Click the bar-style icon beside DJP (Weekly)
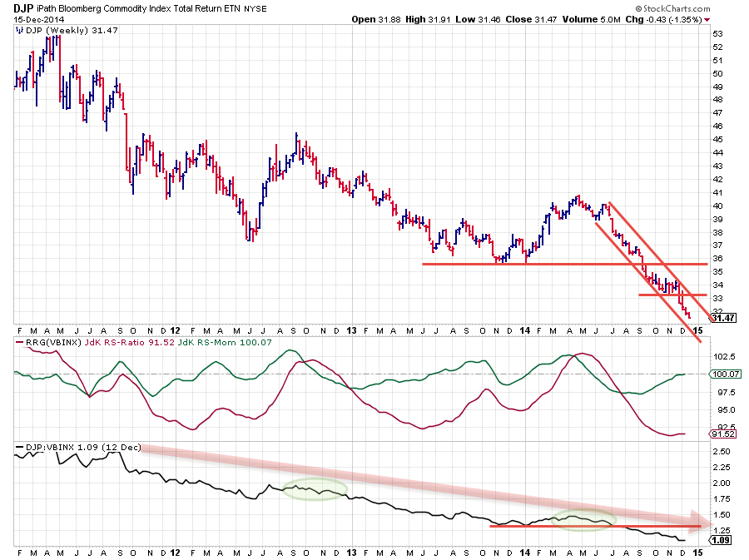 (20, 30)
